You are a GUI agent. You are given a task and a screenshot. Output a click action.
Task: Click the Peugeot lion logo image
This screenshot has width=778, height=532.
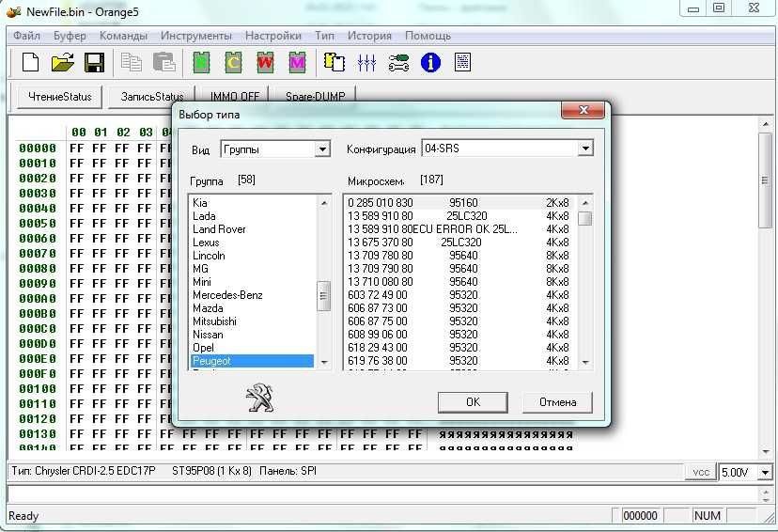click(259, 399)
